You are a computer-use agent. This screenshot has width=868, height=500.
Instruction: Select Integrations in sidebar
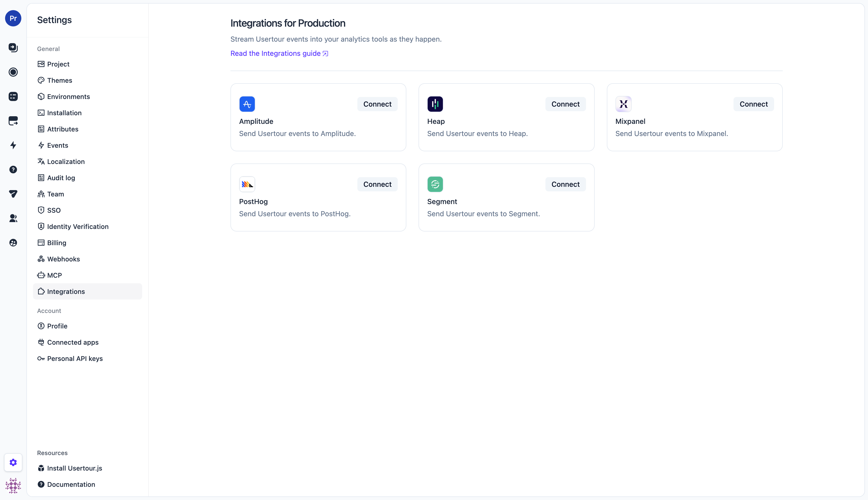(87, 292)
